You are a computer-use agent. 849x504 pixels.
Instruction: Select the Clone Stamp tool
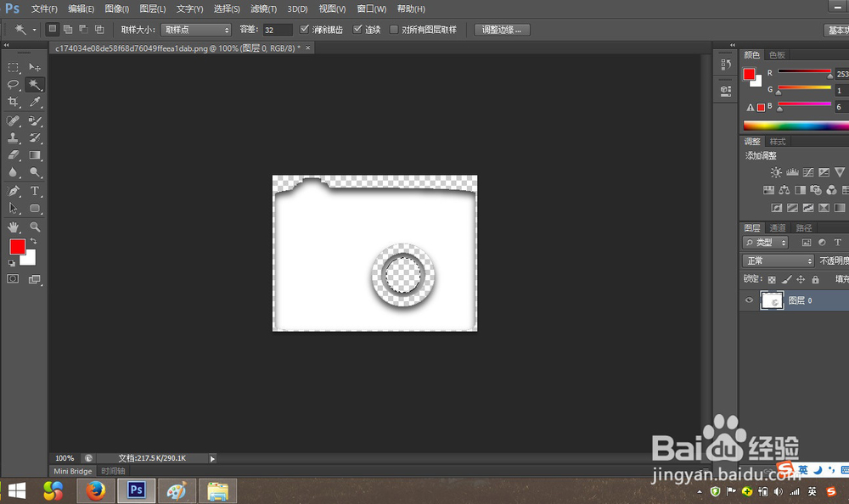pos(14,137)
